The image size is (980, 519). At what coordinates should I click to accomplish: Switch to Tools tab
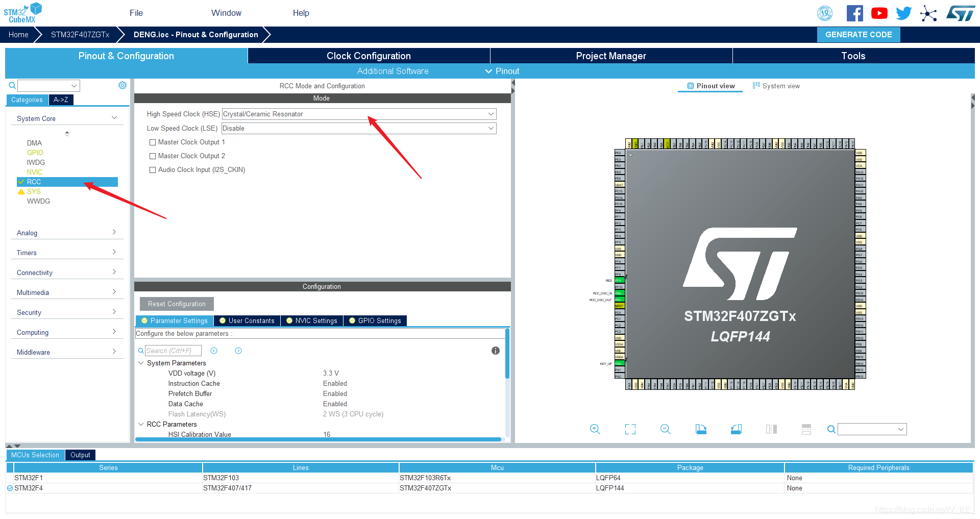[x=853, y=56]
